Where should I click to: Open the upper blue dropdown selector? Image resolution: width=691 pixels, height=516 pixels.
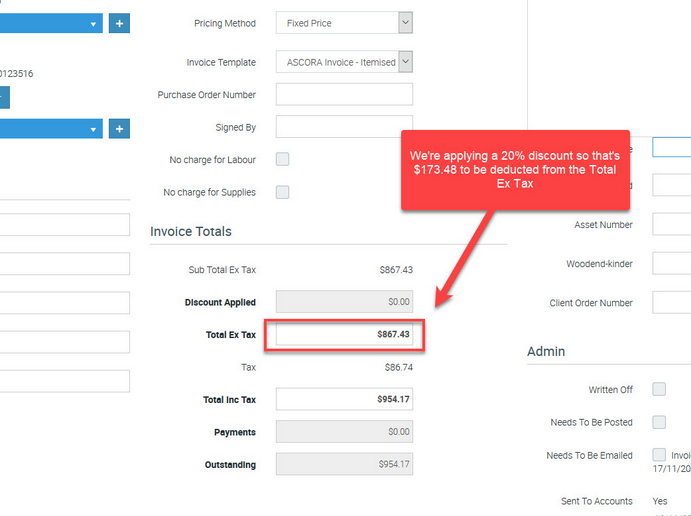point(51,23)
